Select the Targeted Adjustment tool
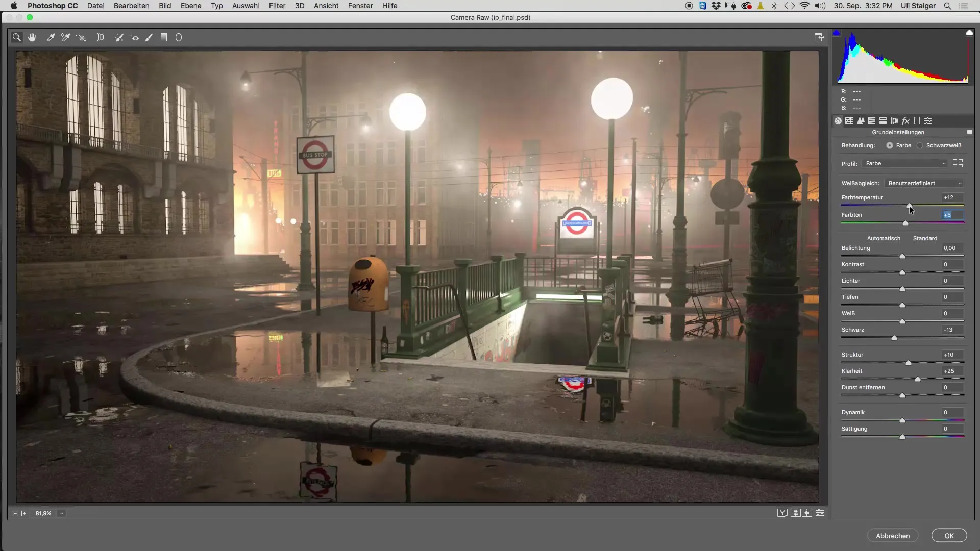The image size is (980, 551). (x=81, y=37)
